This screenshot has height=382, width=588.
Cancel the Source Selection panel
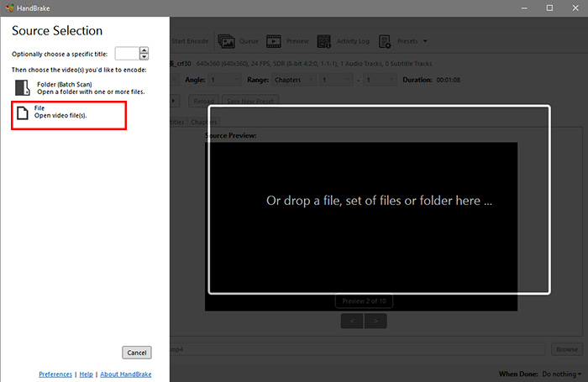[x=136, y=353]
